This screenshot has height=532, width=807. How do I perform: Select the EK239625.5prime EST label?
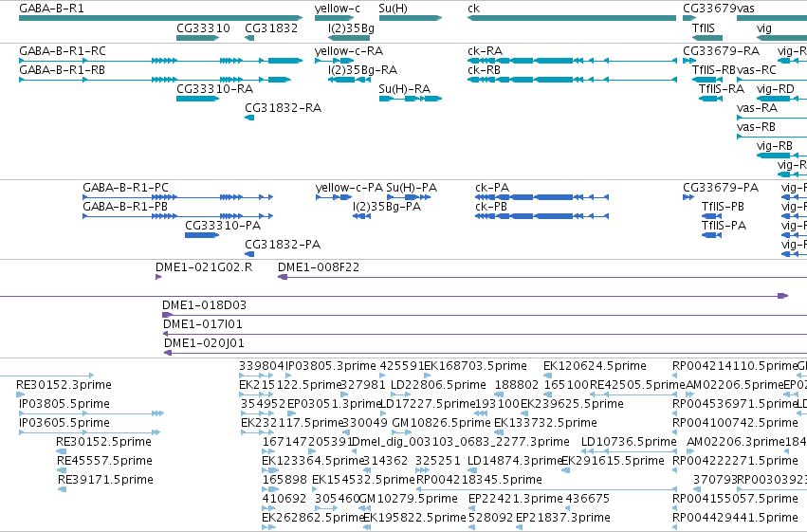(x=573, y=404)
